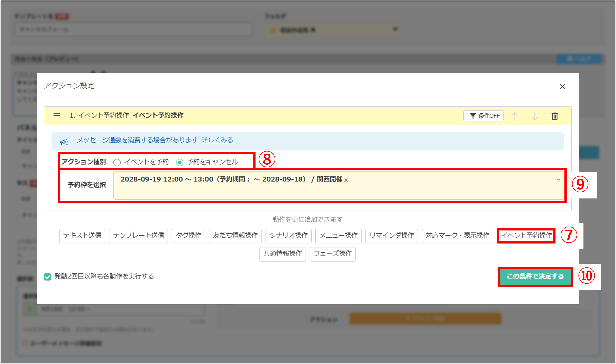Add a タグ操作 action
This screenshot has height=364, width=616.
tap(188, 236)
